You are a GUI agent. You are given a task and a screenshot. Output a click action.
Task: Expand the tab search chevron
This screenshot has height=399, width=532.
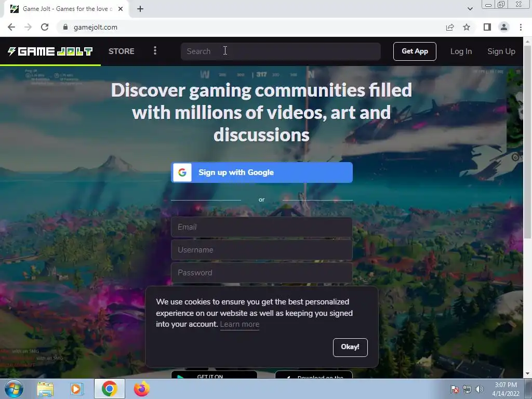[x=470, y=9]
